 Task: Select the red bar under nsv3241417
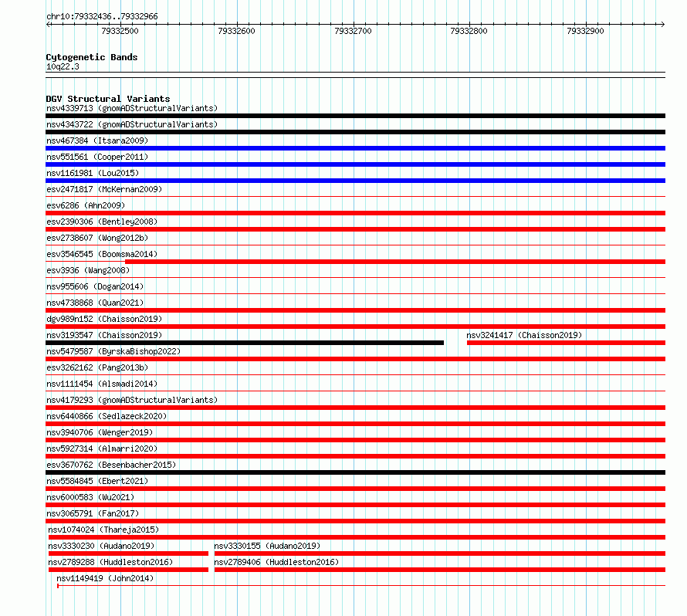[566, 343]
